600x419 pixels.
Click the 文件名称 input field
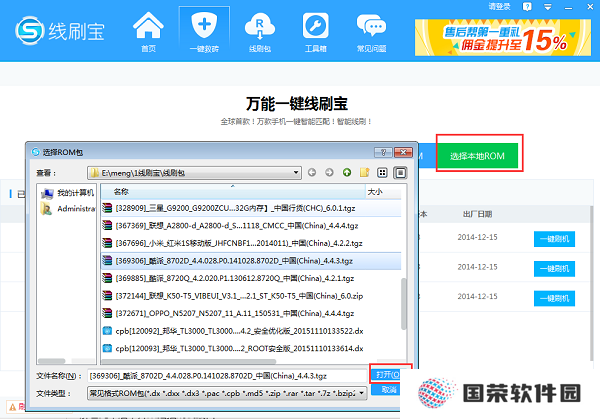227,376
